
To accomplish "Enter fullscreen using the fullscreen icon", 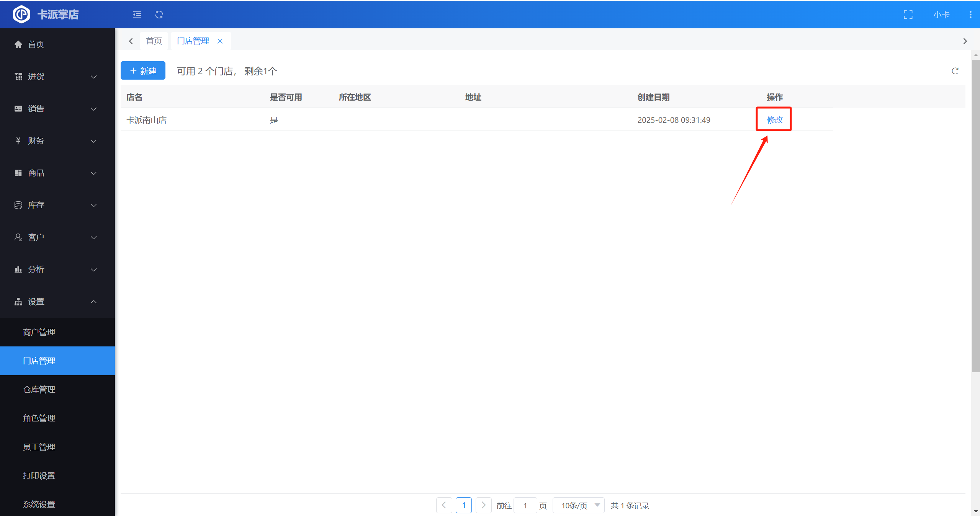I will [908, 15].
